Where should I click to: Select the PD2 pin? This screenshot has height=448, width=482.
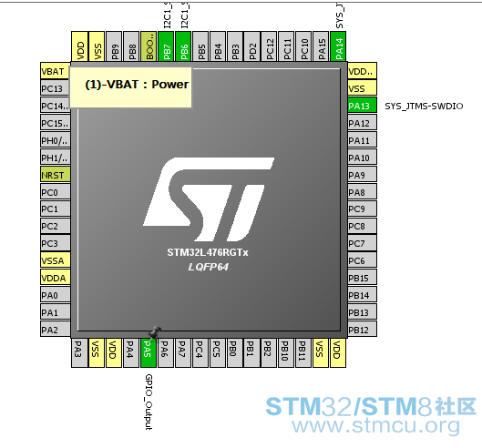point(252,46)
